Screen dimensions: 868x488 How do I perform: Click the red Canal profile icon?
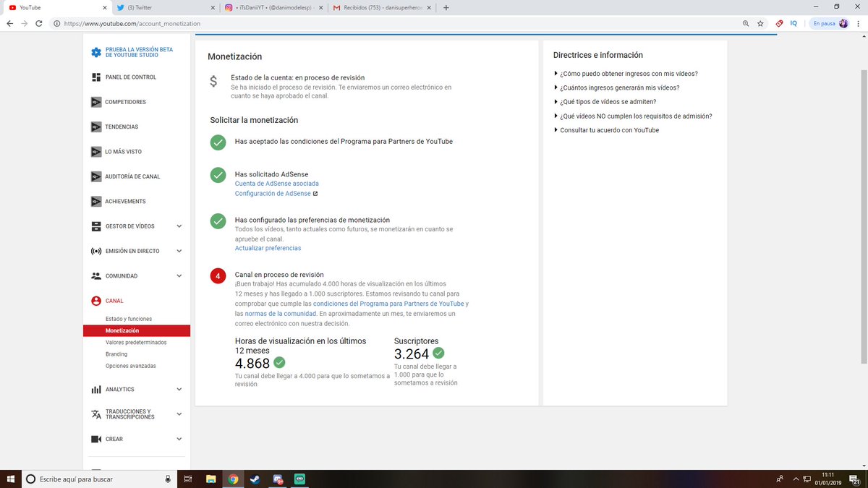point(96,301)
